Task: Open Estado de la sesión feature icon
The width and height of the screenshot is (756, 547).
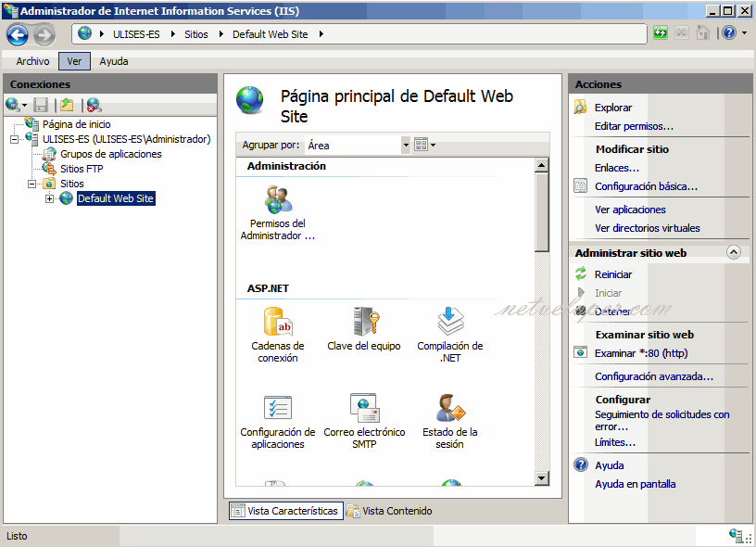Action: 450,408
